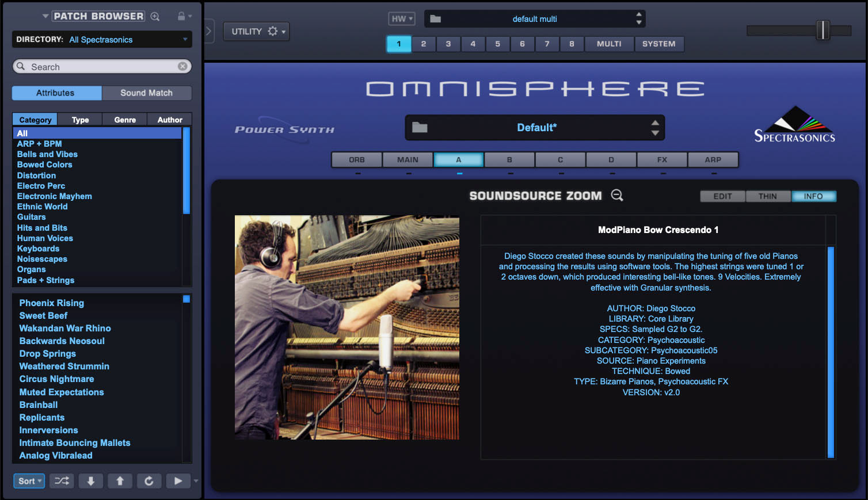Select part 2 button
Image resolution: width=868 pixels, height=500 pixels.
[x=424, y=44]
